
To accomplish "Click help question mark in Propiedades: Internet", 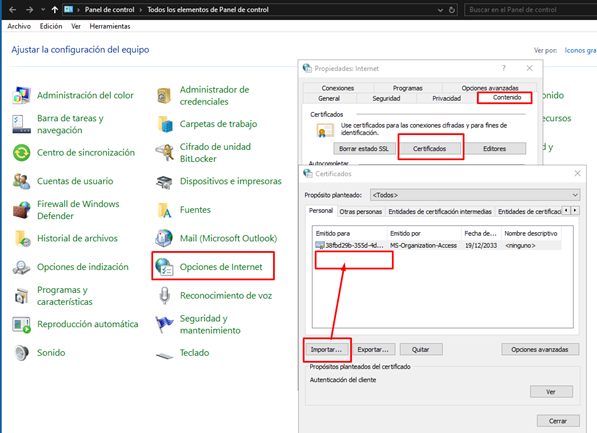I will tap(504, 68).
